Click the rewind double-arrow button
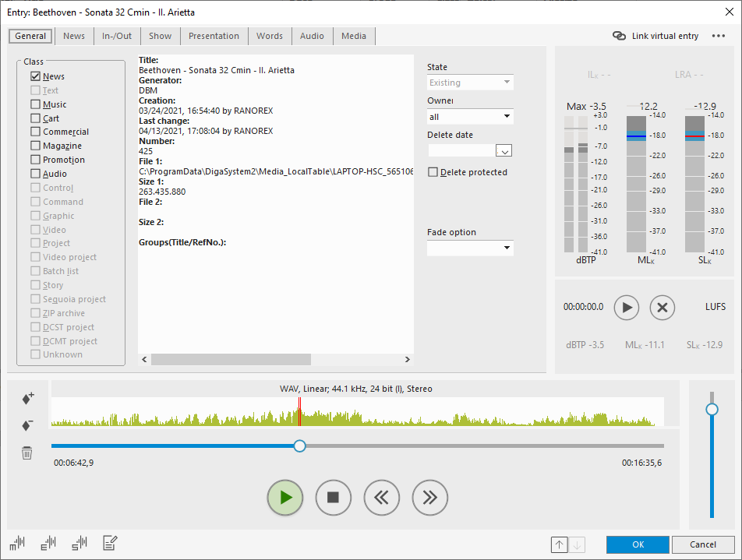This screenshot has height=560, width=742. [x=382, y=498]
